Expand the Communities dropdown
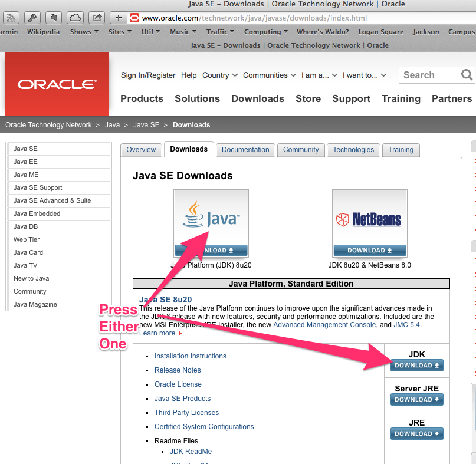Viewport: 476px width, 464px height. pos(269,75)
